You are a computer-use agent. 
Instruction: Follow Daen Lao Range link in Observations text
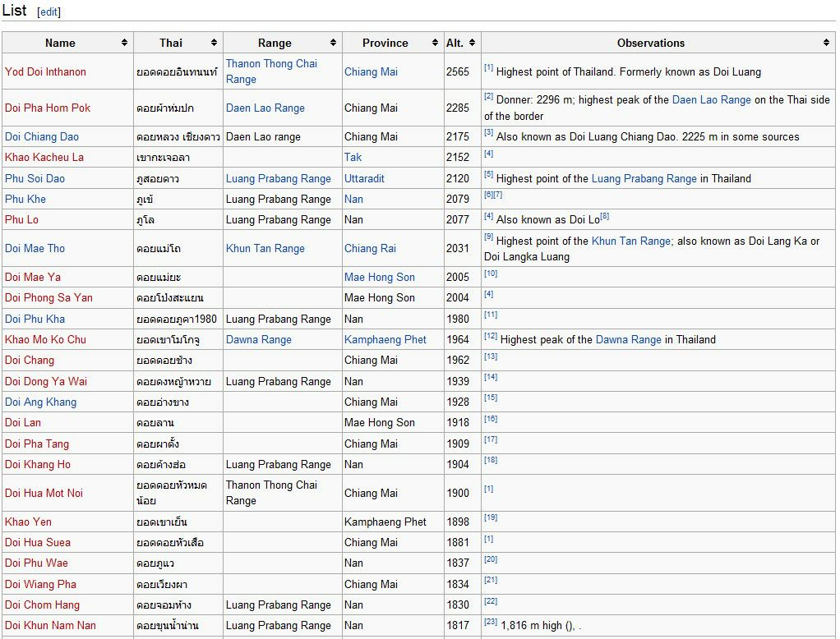point(712,99)
